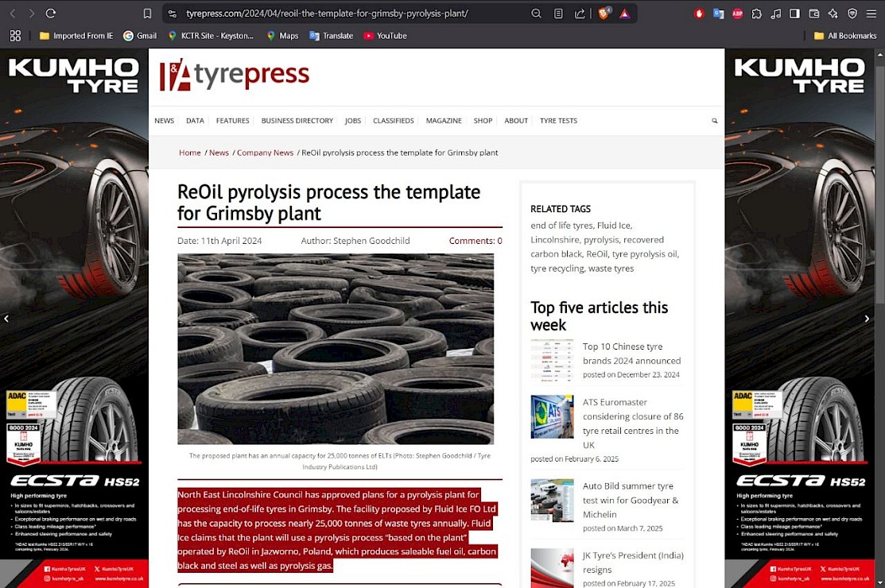Viewport: 885px width, 588px height.
Task: Open the Imported From IE bookmarks folder
Action: (76, 36)
